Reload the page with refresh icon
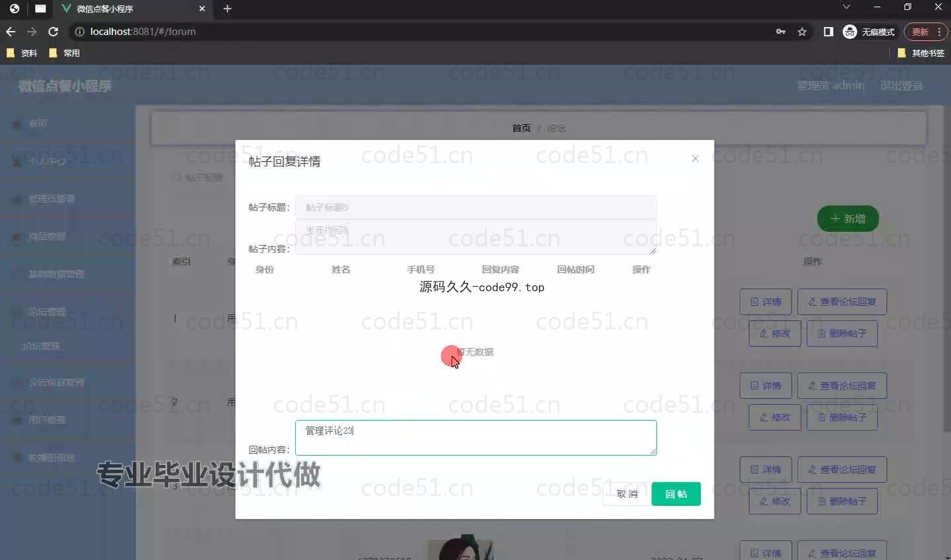 (x=53, y=32)
